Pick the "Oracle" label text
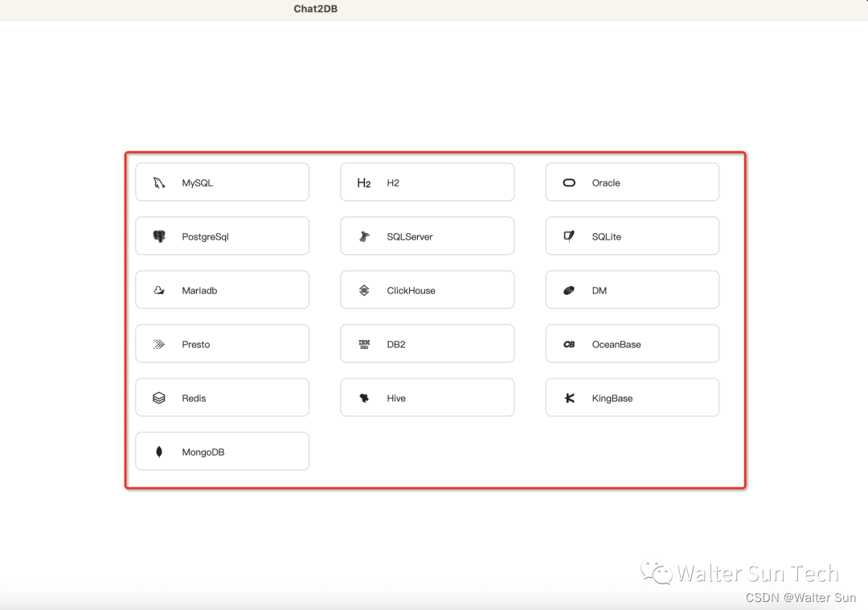868x610 pixels. [606, 182]
